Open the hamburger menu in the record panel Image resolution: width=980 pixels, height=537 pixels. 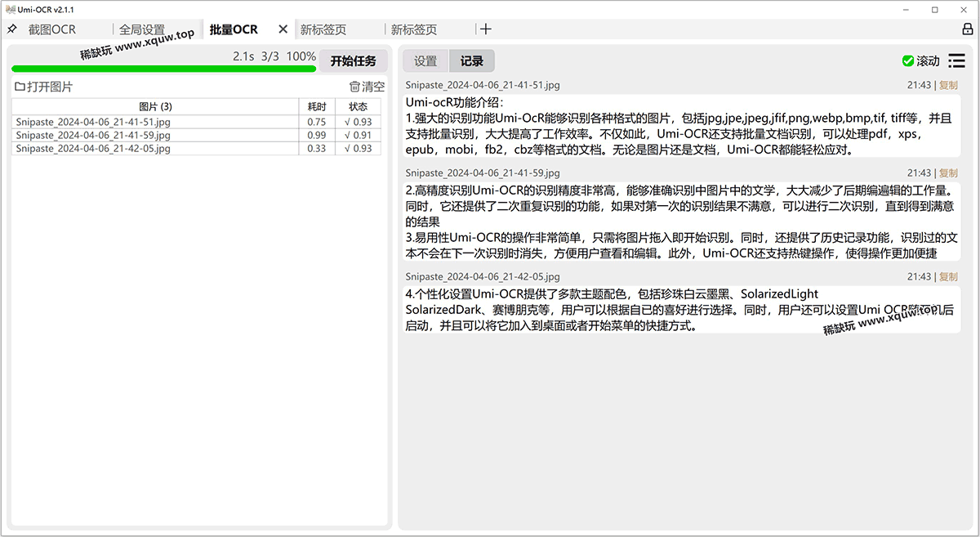[956, 60]
